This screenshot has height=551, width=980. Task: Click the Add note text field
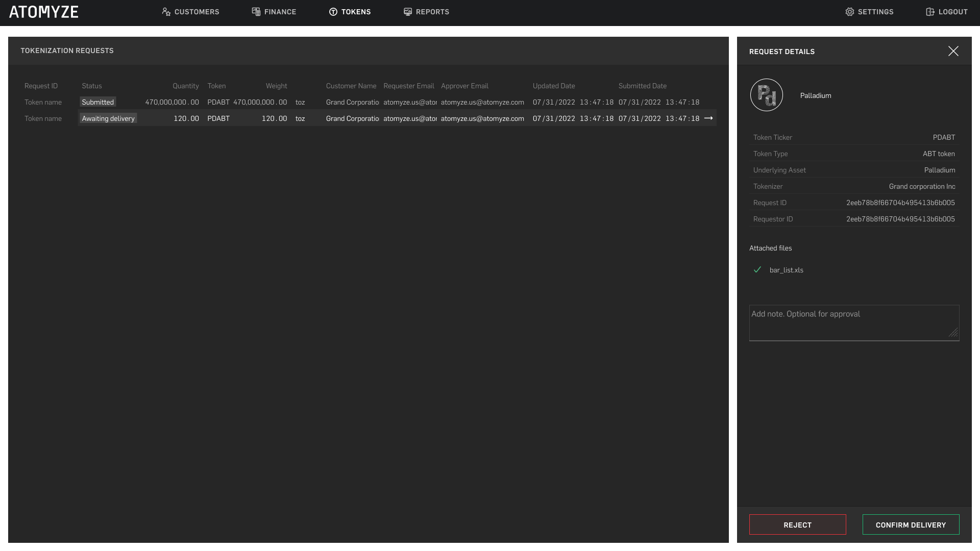(847, 322)
